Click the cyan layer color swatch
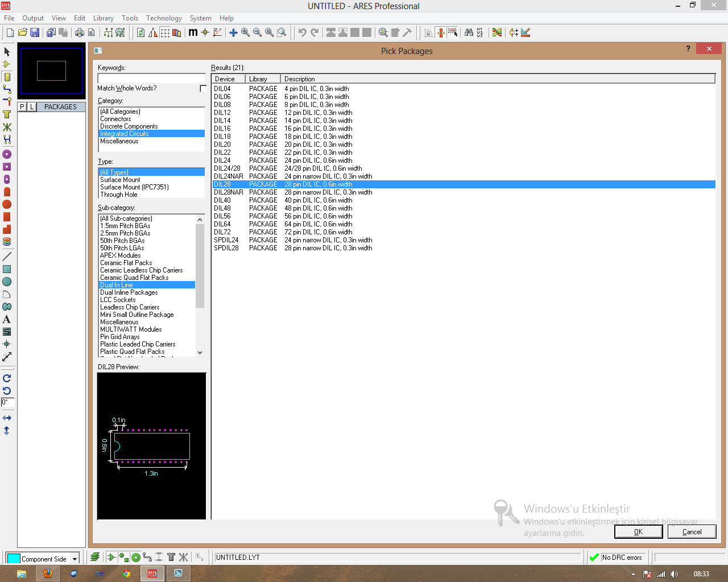The image size is (728, 582). 14,559
